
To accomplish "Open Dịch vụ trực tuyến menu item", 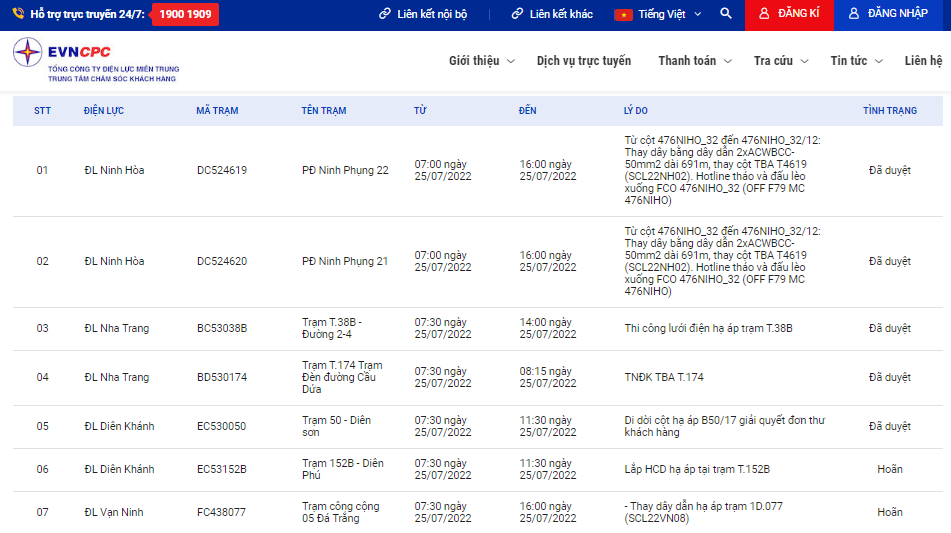I will pos(584,61).
